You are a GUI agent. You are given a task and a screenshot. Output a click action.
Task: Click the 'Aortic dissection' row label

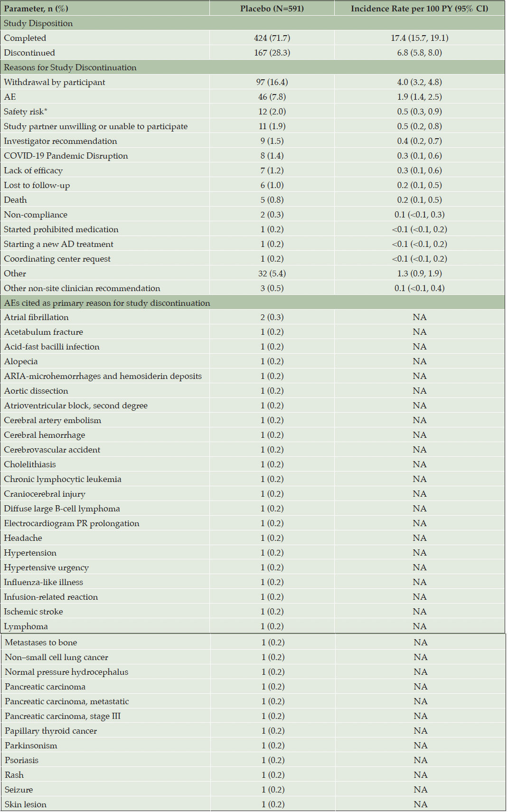36,391
